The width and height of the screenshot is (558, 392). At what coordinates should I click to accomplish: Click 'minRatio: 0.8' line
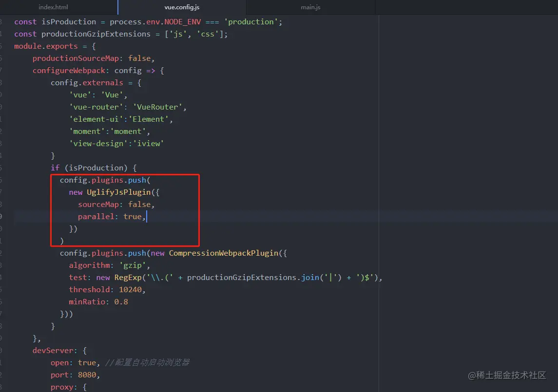coord(98,302)
